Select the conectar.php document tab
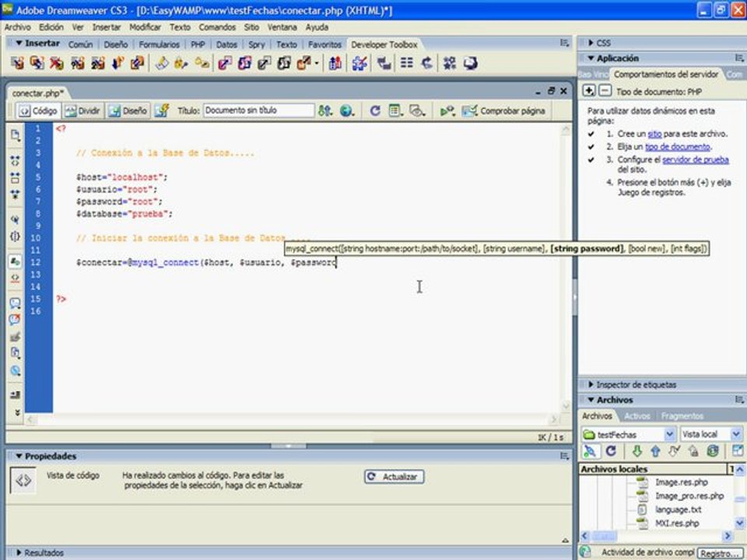Image resolution: width=747 pixels, height=560 pixels. coord(37,93)
